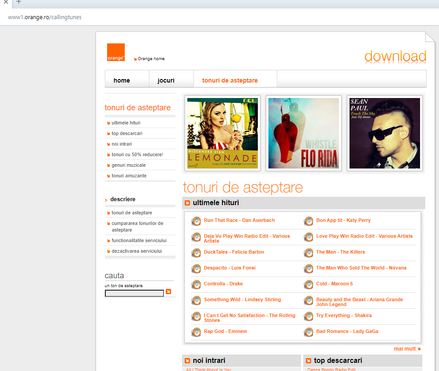Click tone icon beside Love Play Win
The width and height of the screenshot is (439, 371).
coord(308,237)
